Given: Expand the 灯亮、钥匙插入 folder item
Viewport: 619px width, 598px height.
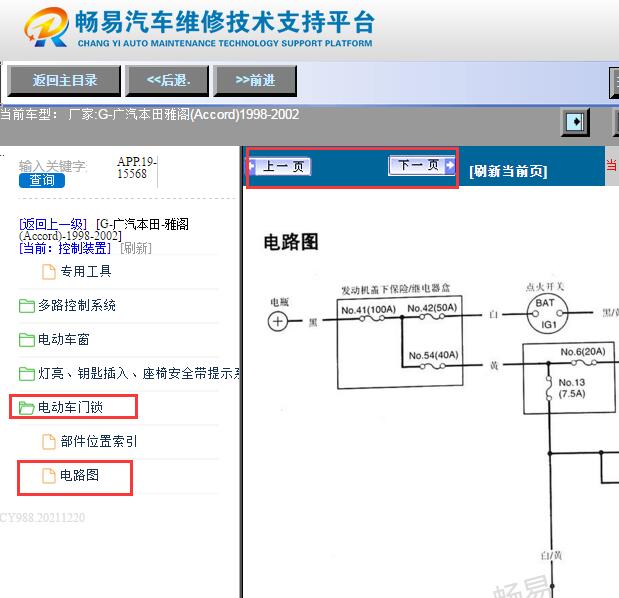Looking at the screenshot, I should pos(139,373).
